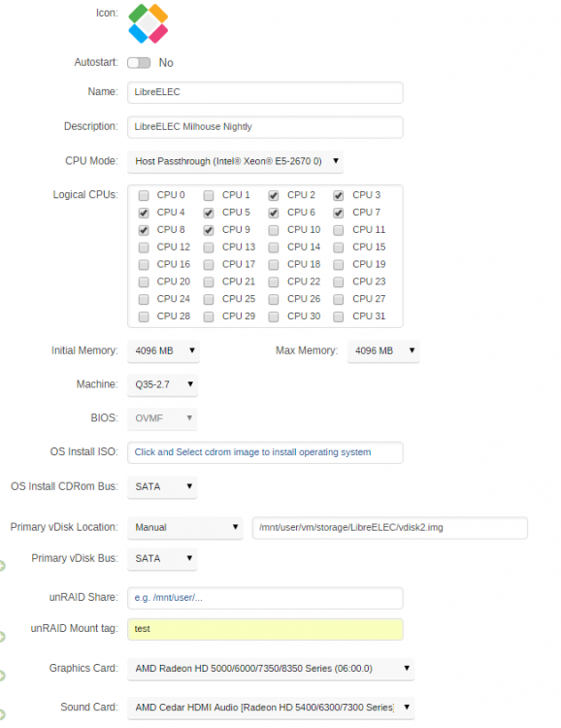The width and height of the screenshot is (561, 728).
Task: Toggle the Autostart switch
Action: click(x=139, y=63)
